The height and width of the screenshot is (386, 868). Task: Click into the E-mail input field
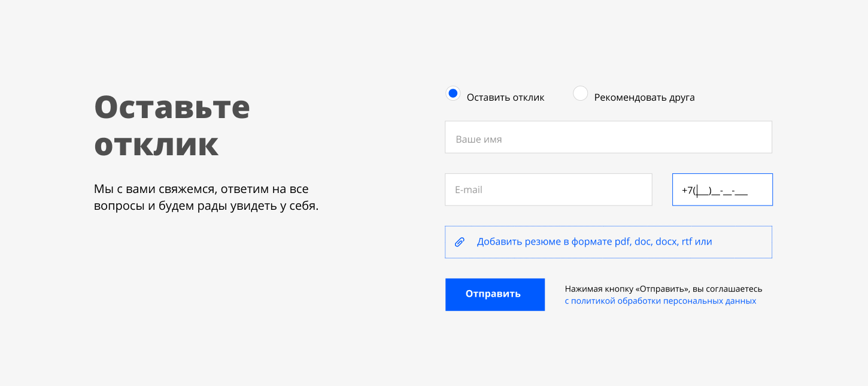pyautogui.click(x=548, y=189)
